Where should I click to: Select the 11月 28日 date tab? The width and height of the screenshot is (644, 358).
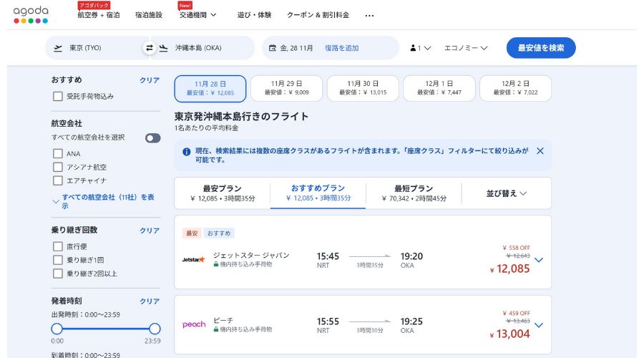[210, 88]
